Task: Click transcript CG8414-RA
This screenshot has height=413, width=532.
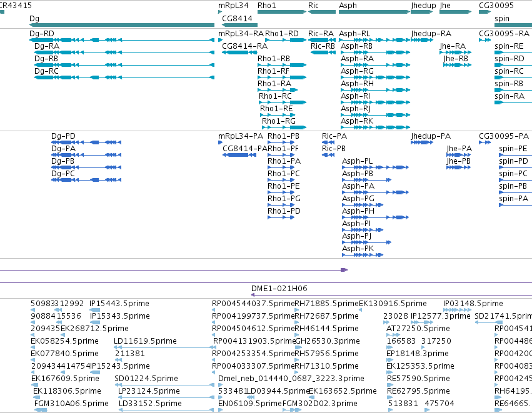Action: click(239, 52)
